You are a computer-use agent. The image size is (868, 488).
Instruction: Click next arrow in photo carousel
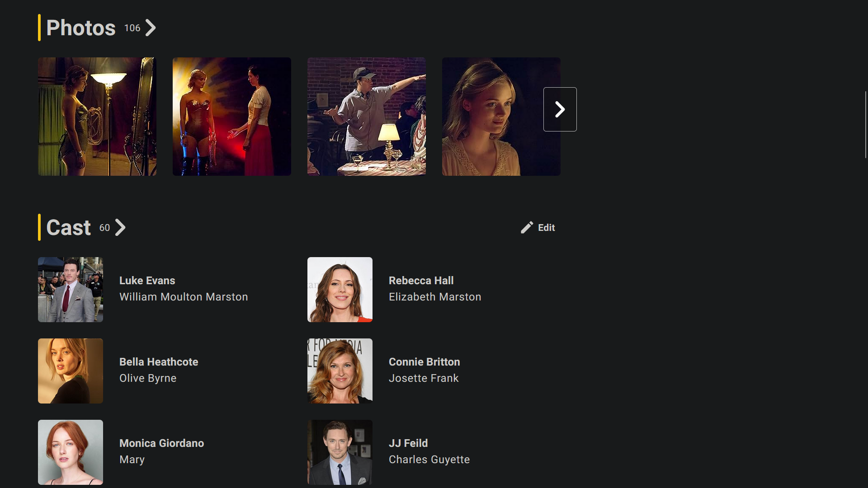[560, 109]
